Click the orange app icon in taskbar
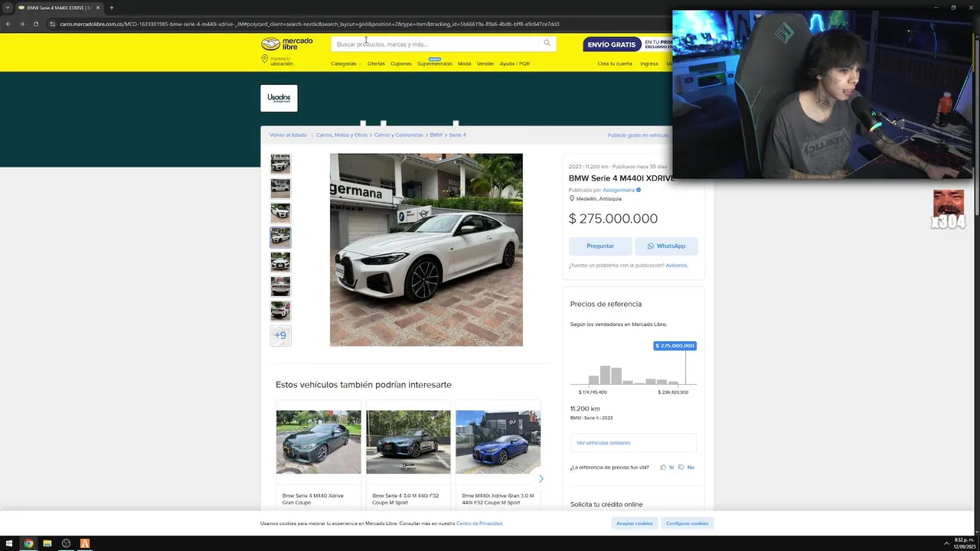 pyautogui.click(x=85, y=543)
